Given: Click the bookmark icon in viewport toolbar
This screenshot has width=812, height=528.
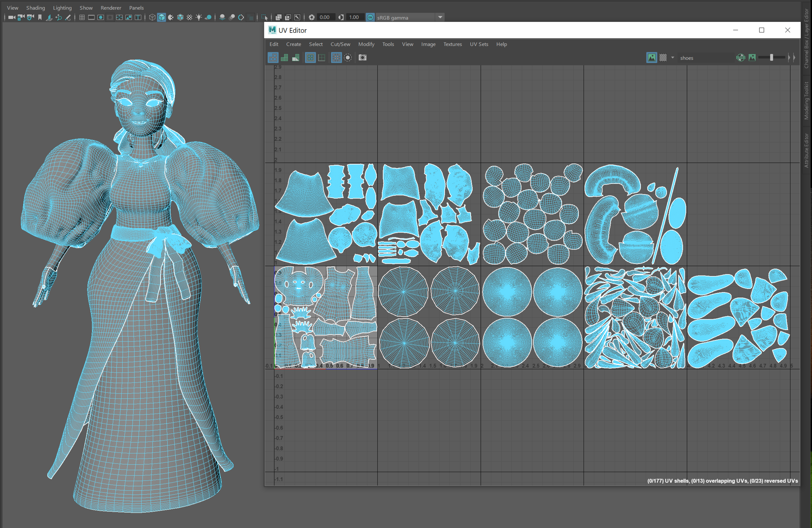Looking at the screenshot, I should pos(40,18).
